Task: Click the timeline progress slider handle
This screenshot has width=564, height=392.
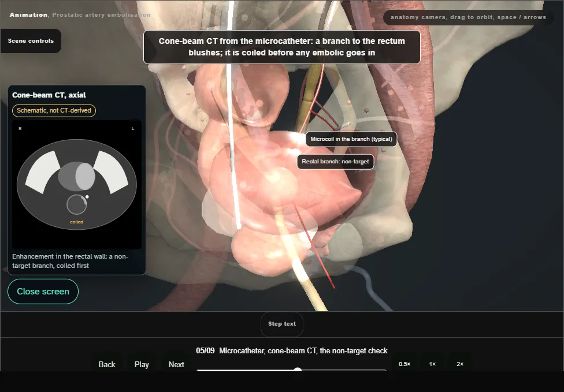Action: tap(298, 369)
